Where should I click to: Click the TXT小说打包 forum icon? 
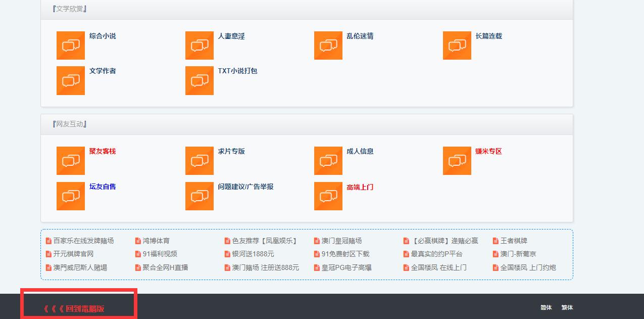click(x=199, y=81)
